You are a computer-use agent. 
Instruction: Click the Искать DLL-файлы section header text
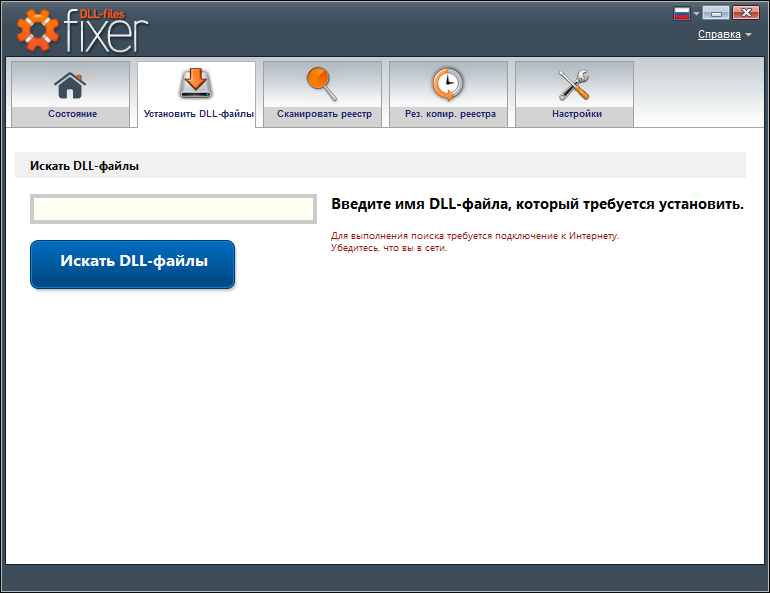coord(84,166)
